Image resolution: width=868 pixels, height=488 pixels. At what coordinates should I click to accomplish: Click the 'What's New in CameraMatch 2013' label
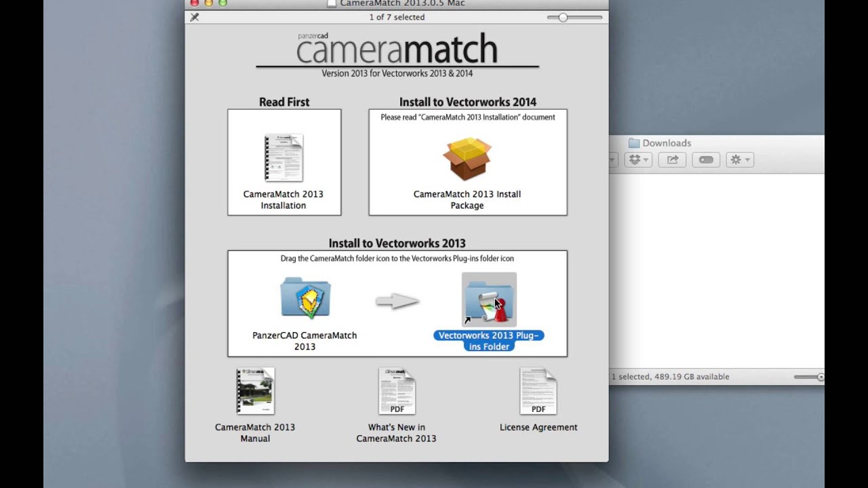click(x=397, y=433)
